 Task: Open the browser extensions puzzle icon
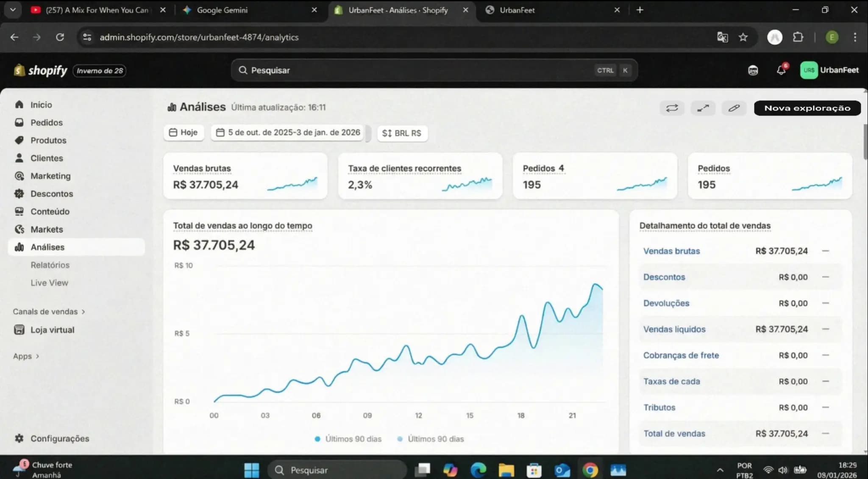coord(798,37)
